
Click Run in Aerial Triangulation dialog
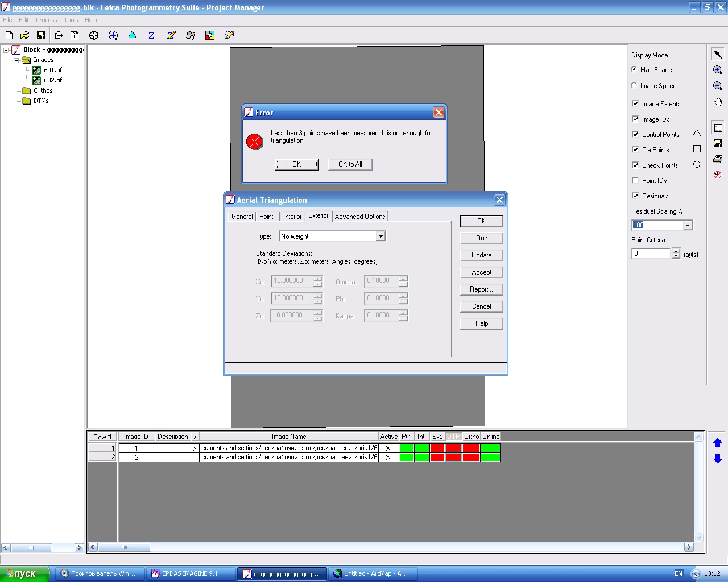point(481,238)
